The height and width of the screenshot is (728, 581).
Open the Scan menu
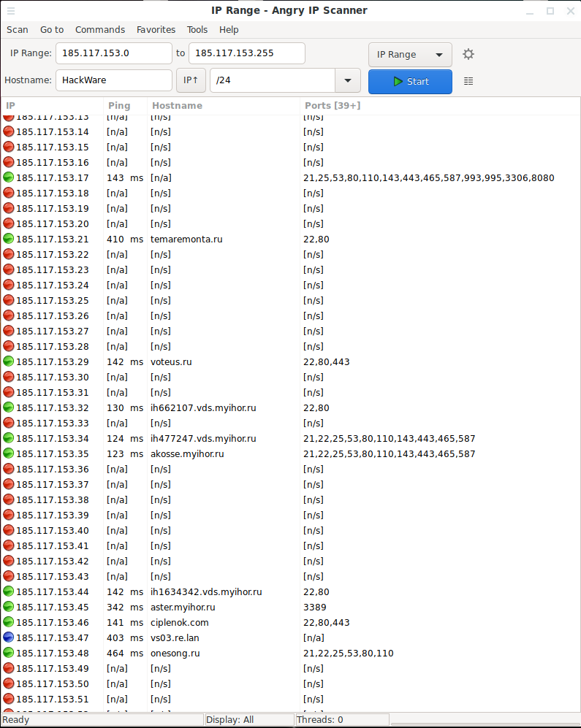pos(18,30)
